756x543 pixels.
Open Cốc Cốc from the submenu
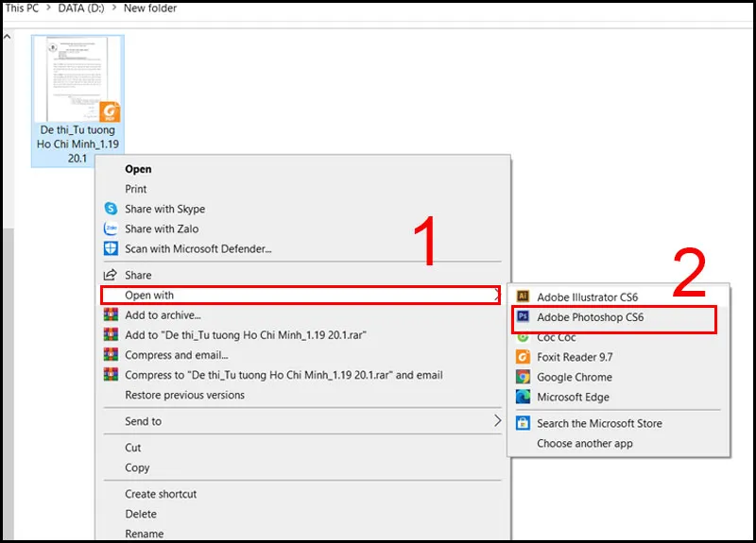tap(556, 337)
